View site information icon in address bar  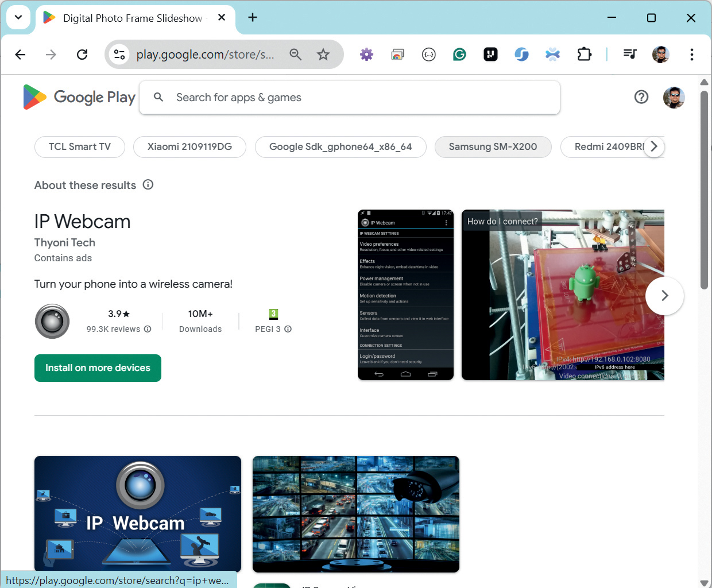coord(119,55)
